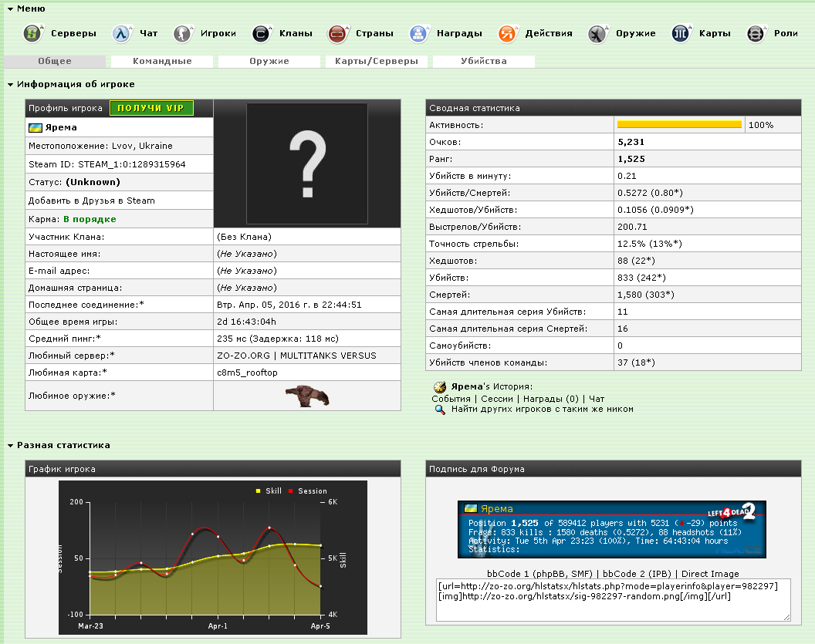Click the Игроки player icon
This screenshot has height=644, width=815.
tap(182, 33)
